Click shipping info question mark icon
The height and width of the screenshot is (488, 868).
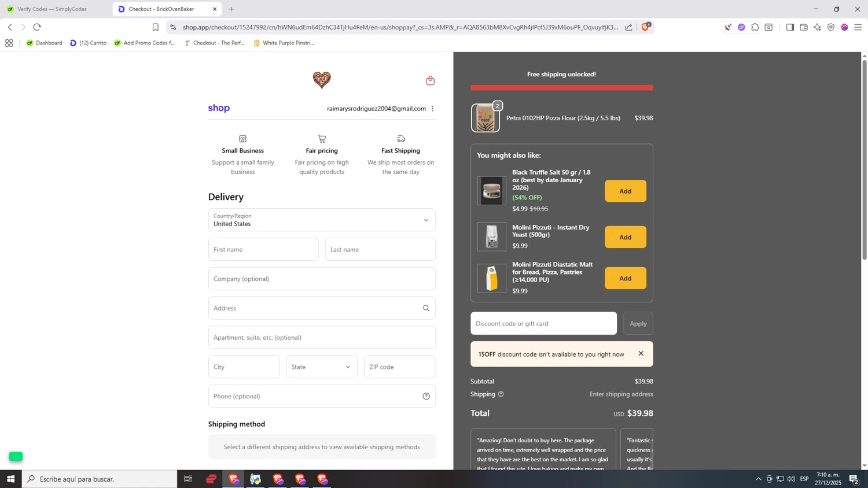(x=501, y=394)
